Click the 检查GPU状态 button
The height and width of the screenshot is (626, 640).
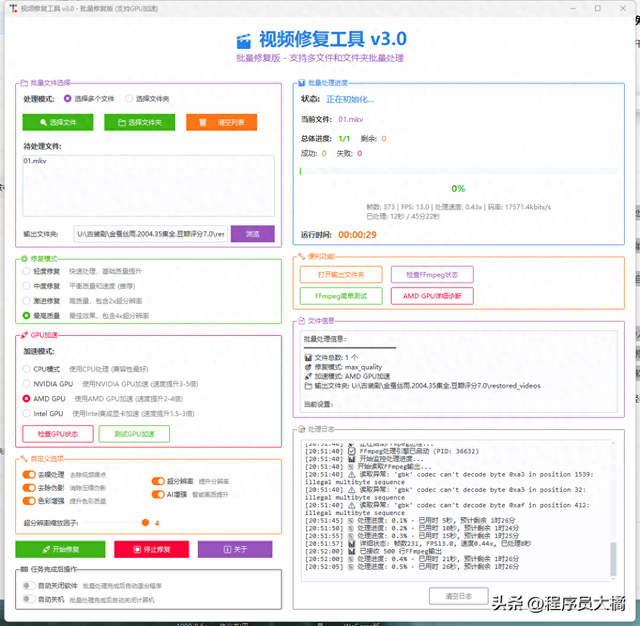(x=58, y=434)
